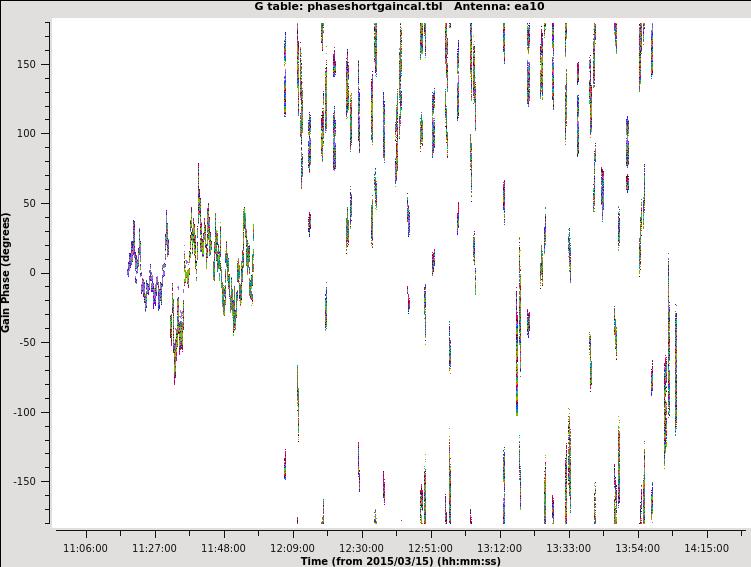Click the 0 y-axis tick label
Screen dimensions: 751x567
coord(43,273)
